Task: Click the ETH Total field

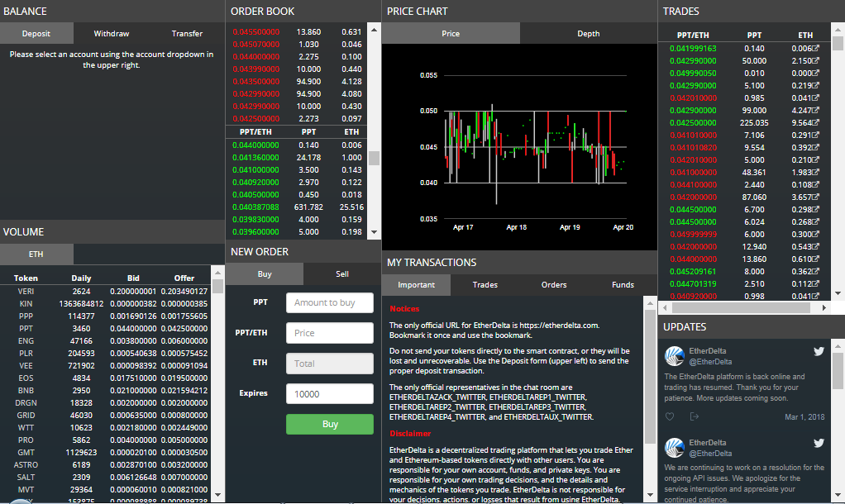Action: pyautogui.click(x=330, y=364)
